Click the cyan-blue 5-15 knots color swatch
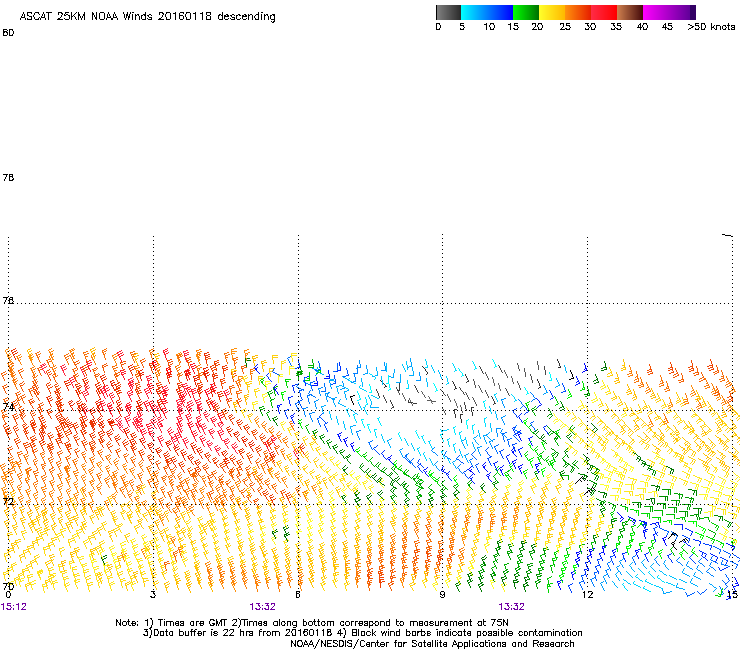740x650 pixels. 487,12
